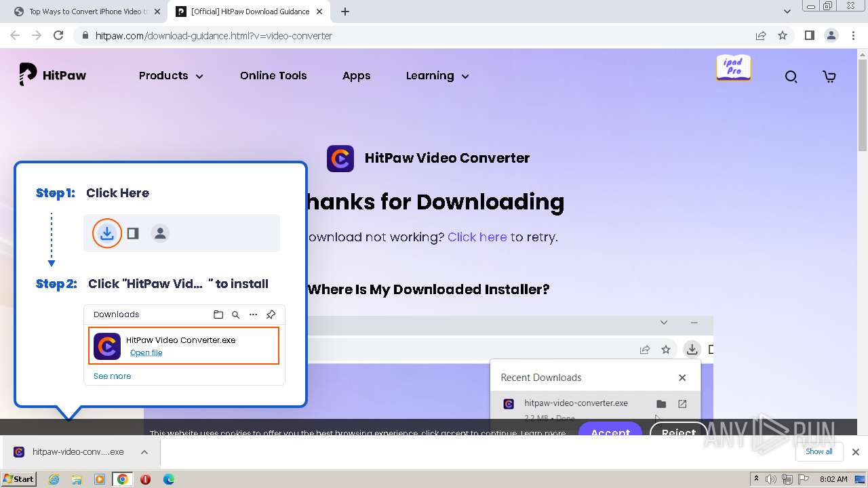Go back to the previous page
The width and height of the screenshot is (868, 488).
[x=15, y=35]
